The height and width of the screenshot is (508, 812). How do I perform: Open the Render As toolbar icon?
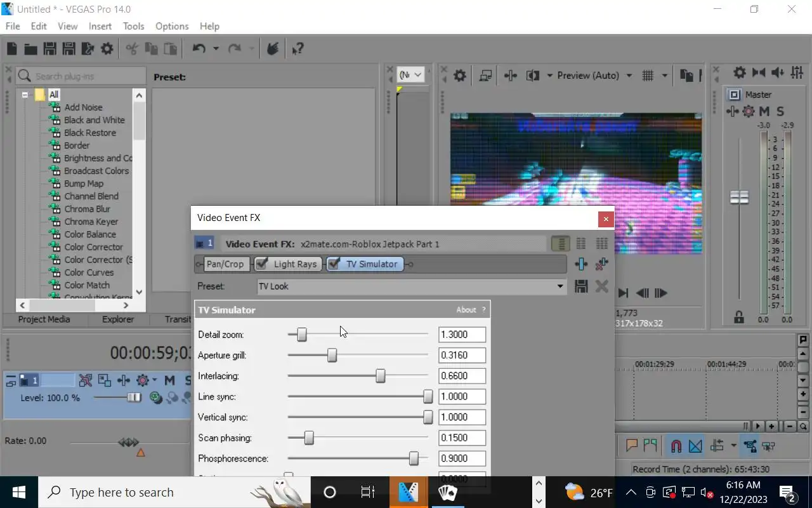pos(88,49)
